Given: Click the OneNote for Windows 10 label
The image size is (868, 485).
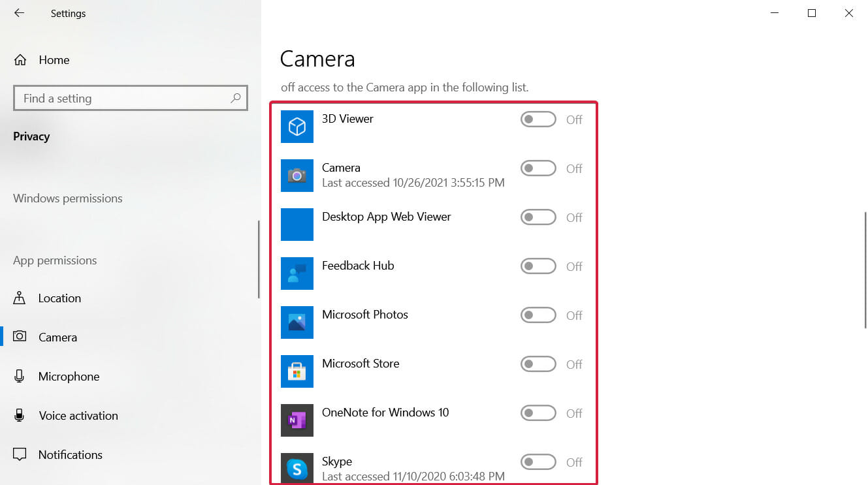Looking at the screenshot, I should [385, 413].
